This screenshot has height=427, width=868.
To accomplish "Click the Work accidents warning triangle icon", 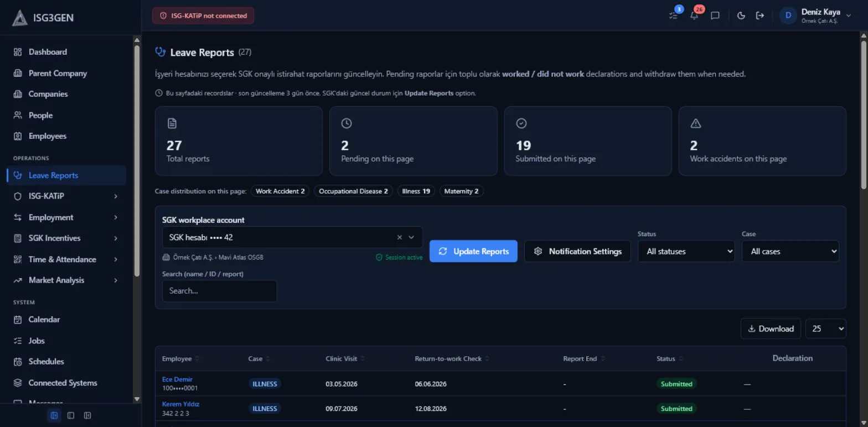I will [696, 123].
